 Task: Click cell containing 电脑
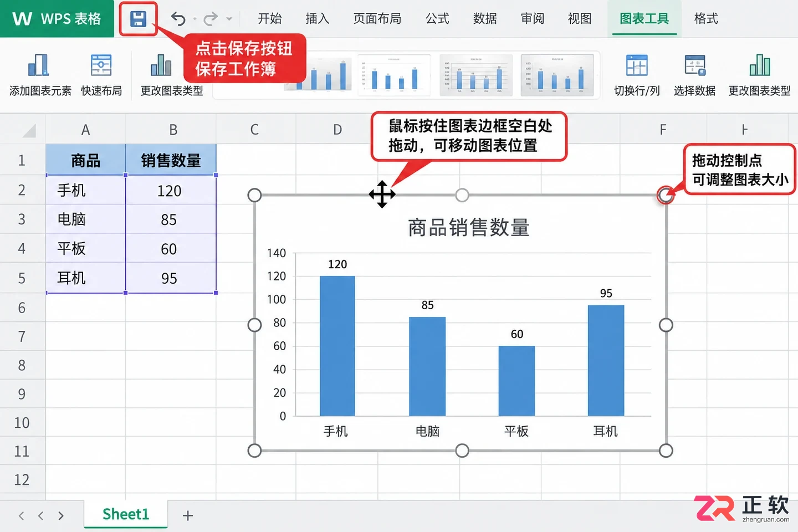pos(86,219)
